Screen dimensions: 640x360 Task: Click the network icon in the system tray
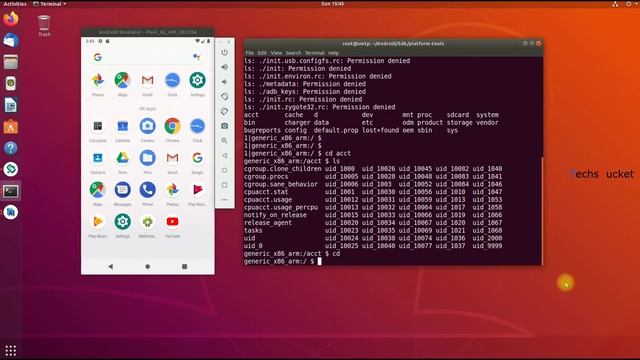click(x=615, y=4)
